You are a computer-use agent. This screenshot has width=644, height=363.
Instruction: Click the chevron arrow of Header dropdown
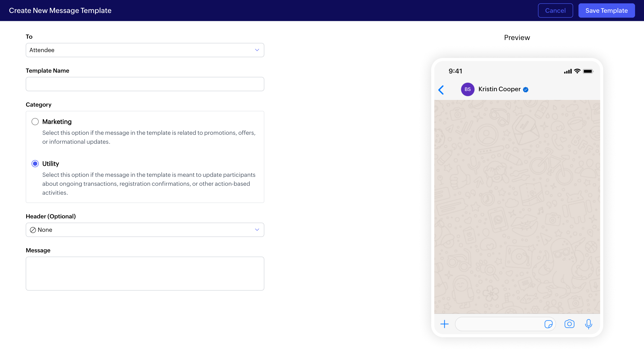[257, 230]
